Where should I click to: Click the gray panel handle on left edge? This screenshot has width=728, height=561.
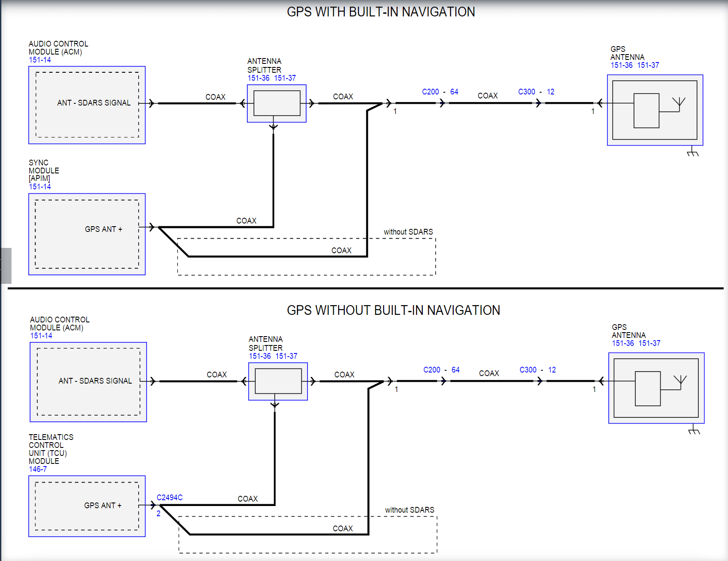6,266
